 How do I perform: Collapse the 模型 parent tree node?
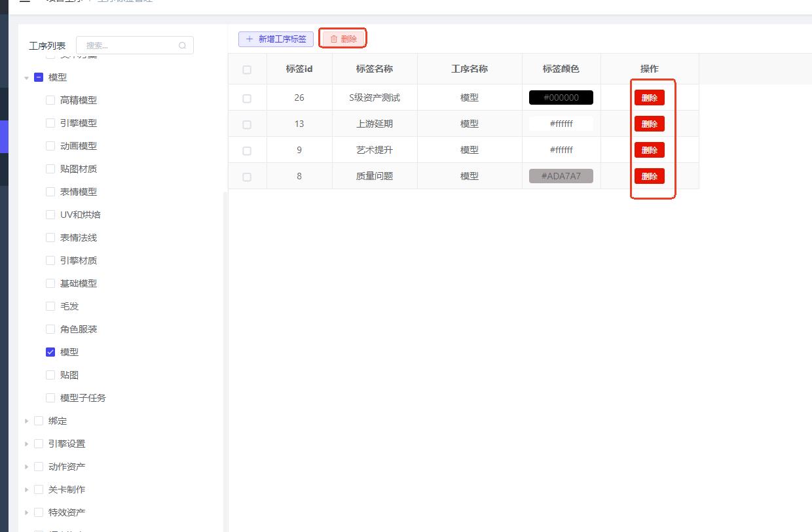point(27,78)
